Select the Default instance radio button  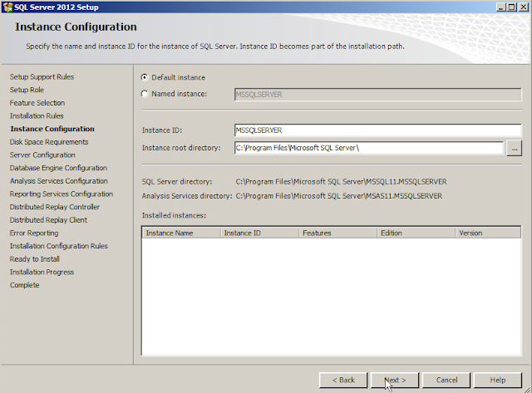pos(145,77)
